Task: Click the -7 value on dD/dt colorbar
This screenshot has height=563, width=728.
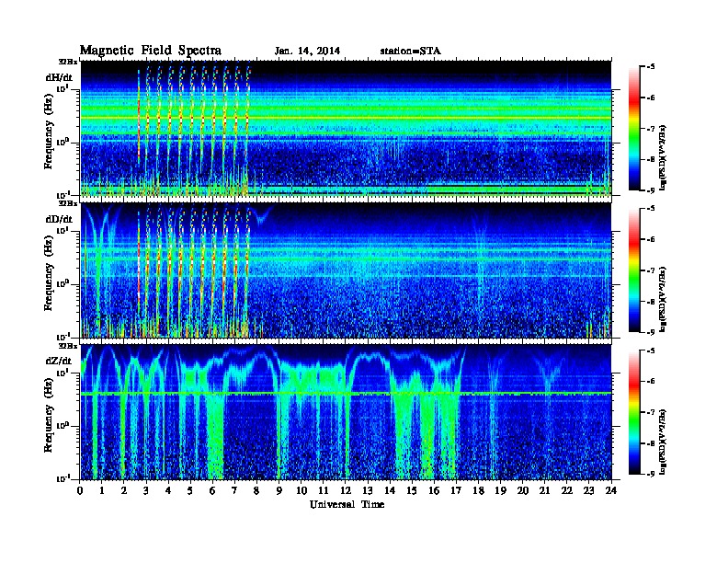Action: point(651,270)
